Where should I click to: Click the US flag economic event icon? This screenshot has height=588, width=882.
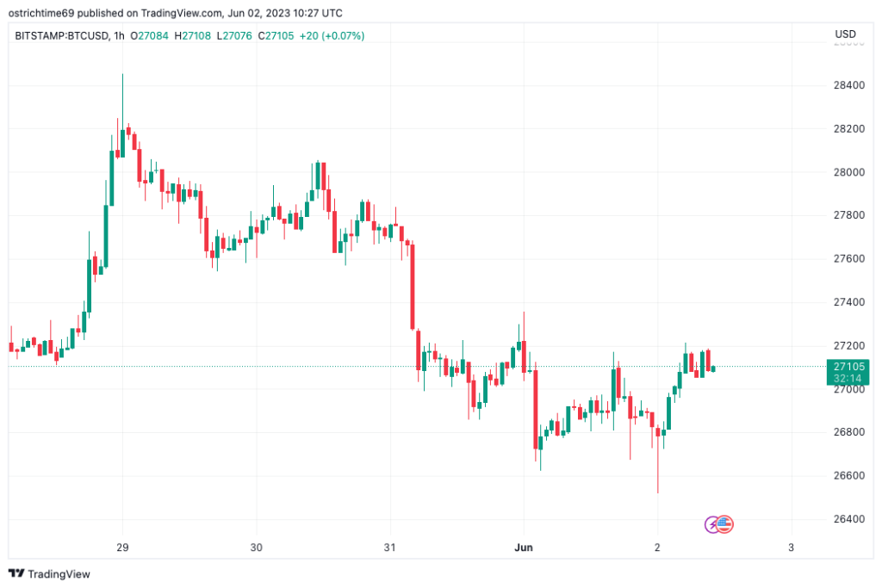pyautogui.click(x=725, y=523)
